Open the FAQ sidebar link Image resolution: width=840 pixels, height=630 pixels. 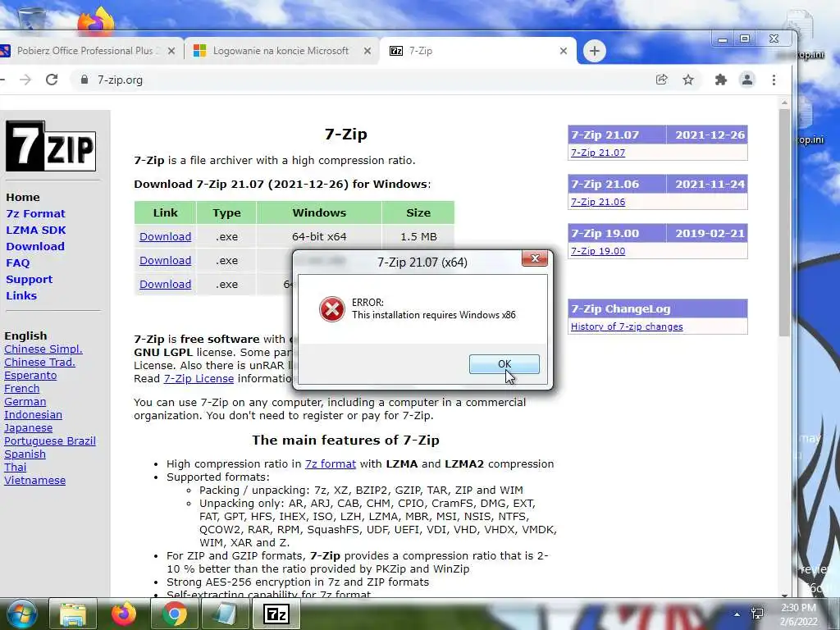tap(18, 263)
